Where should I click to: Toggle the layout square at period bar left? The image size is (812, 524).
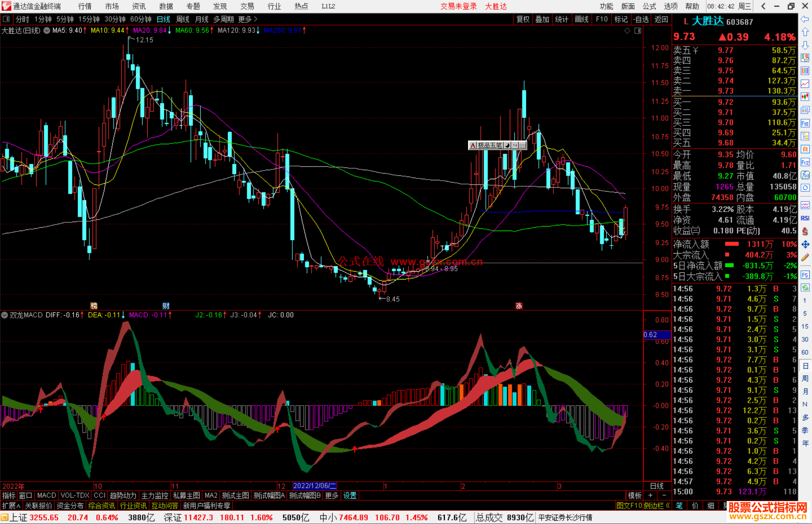6,19
